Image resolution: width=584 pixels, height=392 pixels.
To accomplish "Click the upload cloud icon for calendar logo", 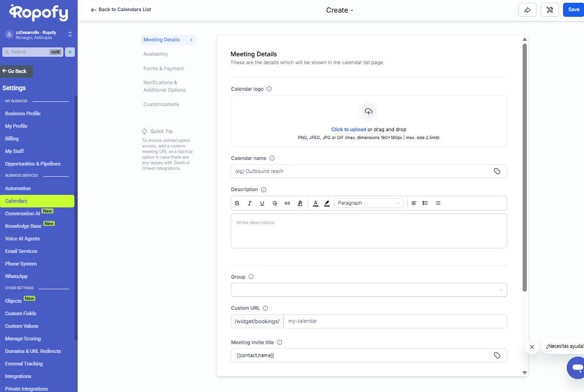I will click(x=369, y=112).
